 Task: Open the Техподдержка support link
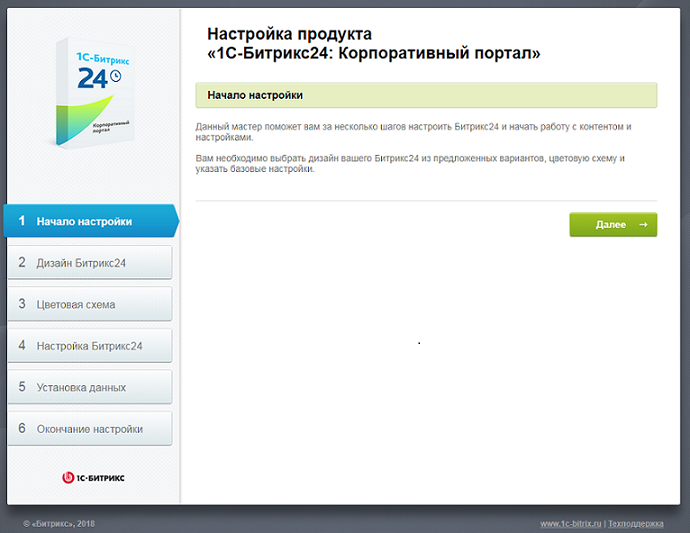[635, 523]
